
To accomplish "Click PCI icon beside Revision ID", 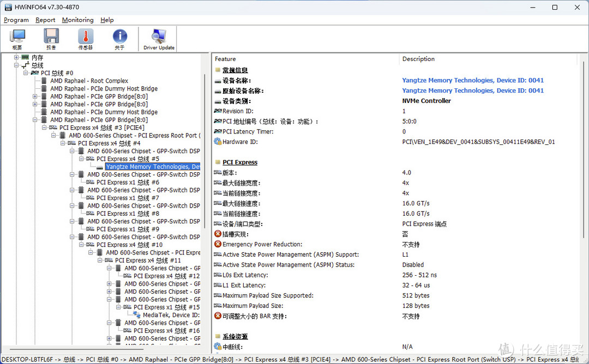I will 218,111.
